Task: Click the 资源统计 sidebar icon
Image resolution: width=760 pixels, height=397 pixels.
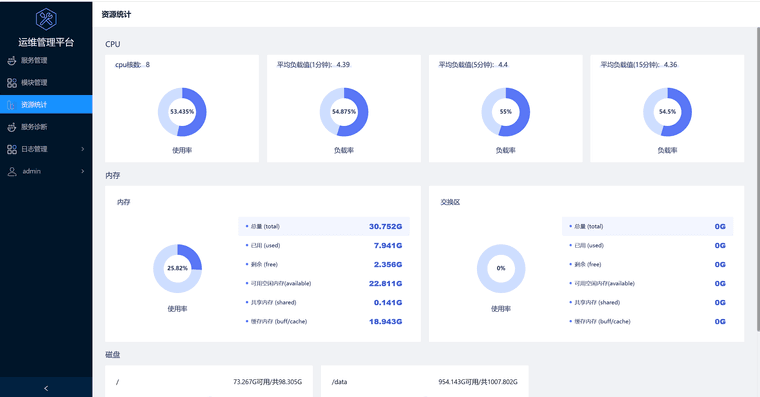Action: pyautogui.click(x=12, y=105)
